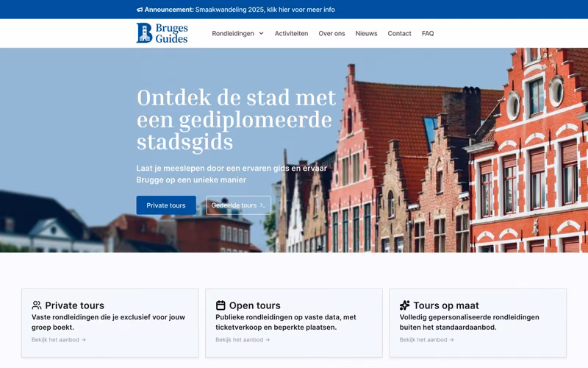This screenshot has height=368, width=588.
Task: Click the Private tours button
Action: (x=166, y=205)
